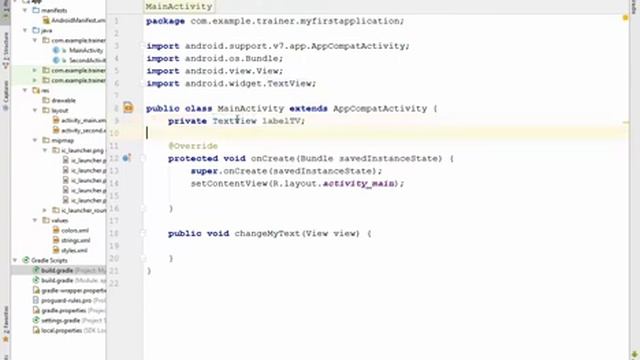The width and height of the screenshot is (640, 360).
Task: Click the gradle-wrapper.properties file icon
Action: 36,290
